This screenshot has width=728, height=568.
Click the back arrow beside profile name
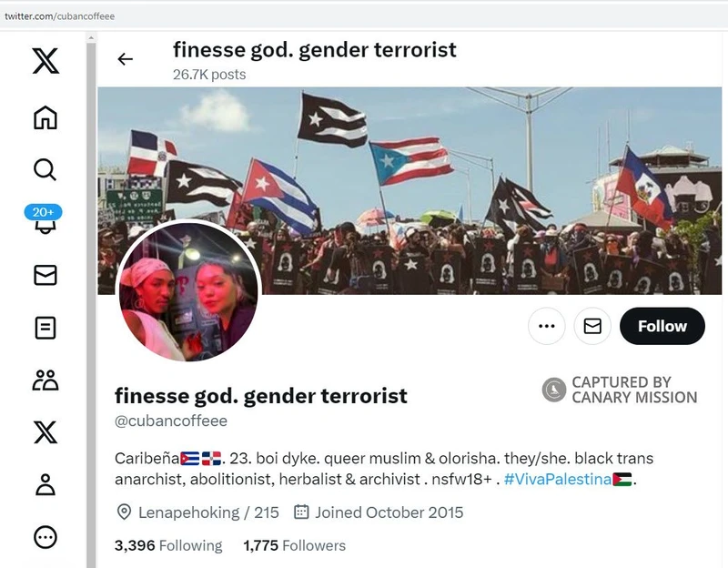[125, 59]
